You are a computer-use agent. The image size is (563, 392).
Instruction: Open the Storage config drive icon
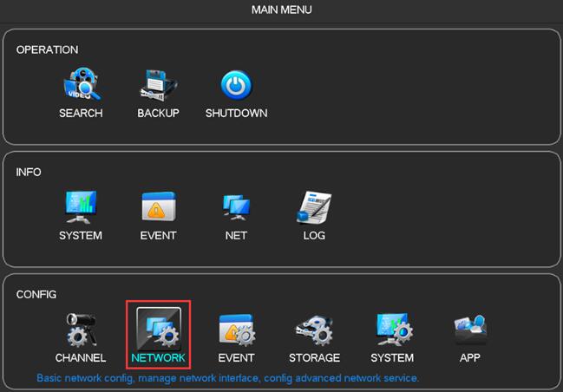[x=314, y=330]
